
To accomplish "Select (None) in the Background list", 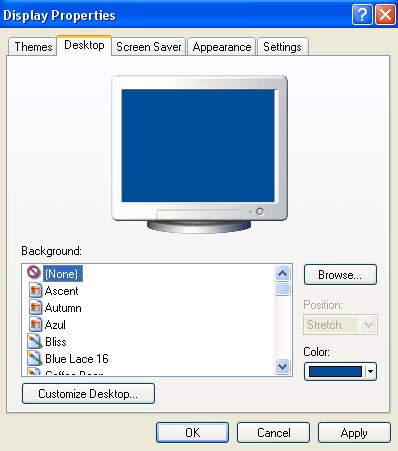I will [x=62, y=274].
